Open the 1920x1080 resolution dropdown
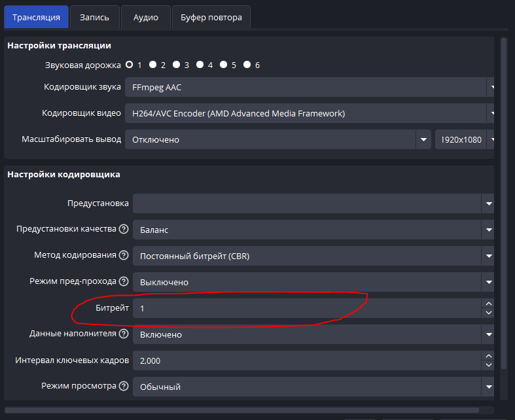Image resolution: width=515 pixels, height=420 pixels. (x=465, y=139)
